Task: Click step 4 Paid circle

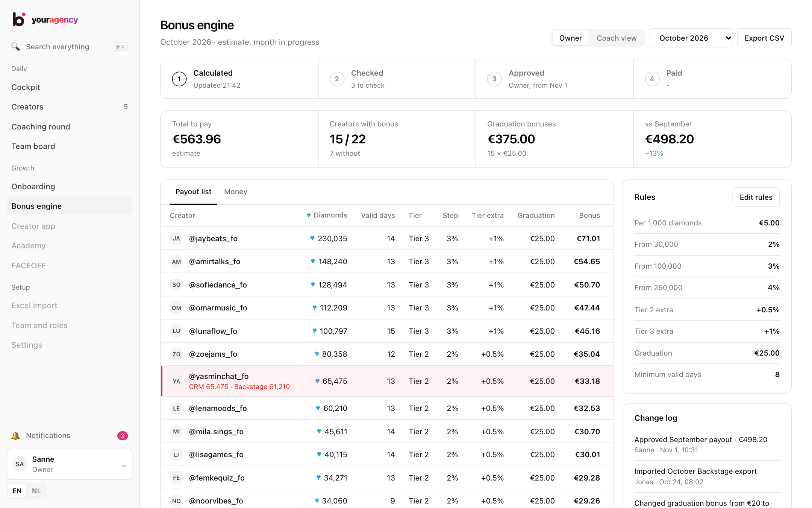Action: pyautogui.click(x=652, y=79)
